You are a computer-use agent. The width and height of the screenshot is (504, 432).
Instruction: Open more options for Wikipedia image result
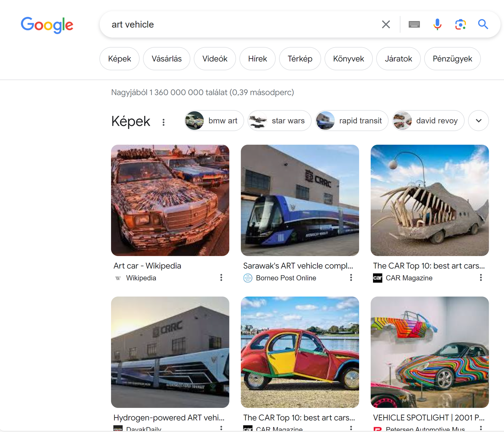[x=221, y=278]
